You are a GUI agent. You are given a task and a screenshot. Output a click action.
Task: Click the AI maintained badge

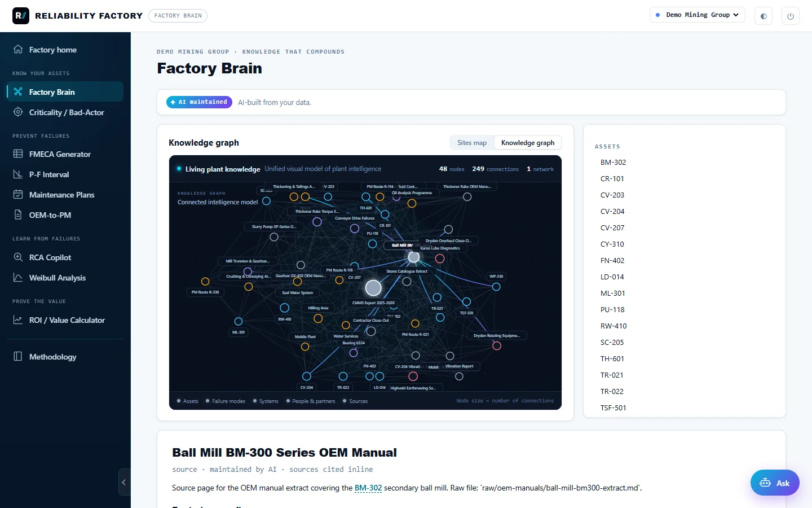[x=199, y=102]
